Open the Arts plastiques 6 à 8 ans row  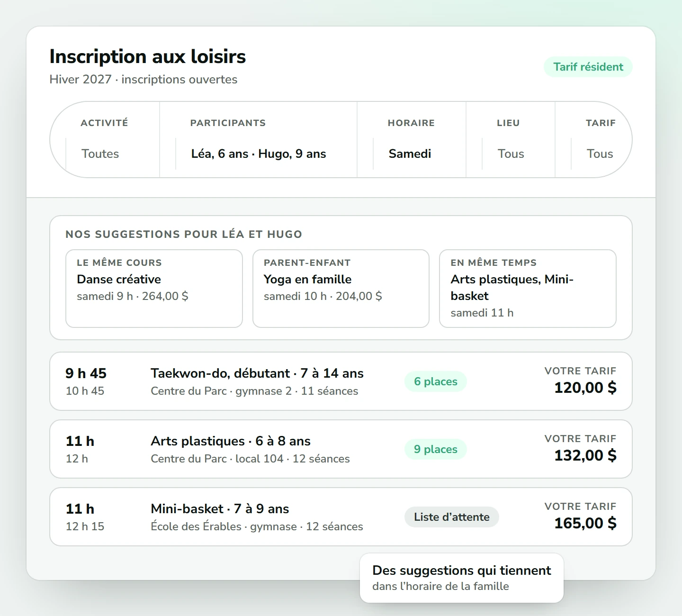[x=341, y=449]
